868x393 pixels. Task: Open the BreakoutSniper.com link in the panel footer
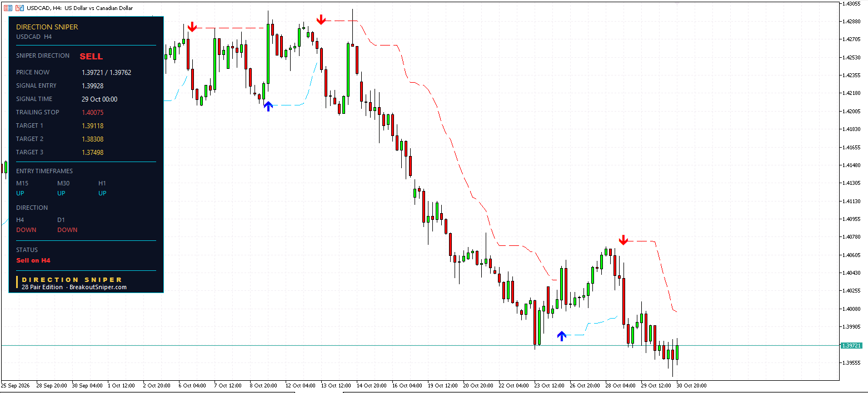(98, 288)
